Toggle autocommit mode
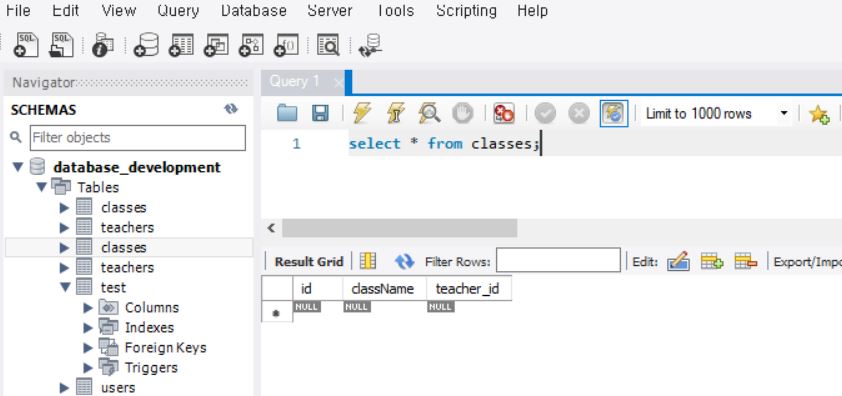 point(614,113)
